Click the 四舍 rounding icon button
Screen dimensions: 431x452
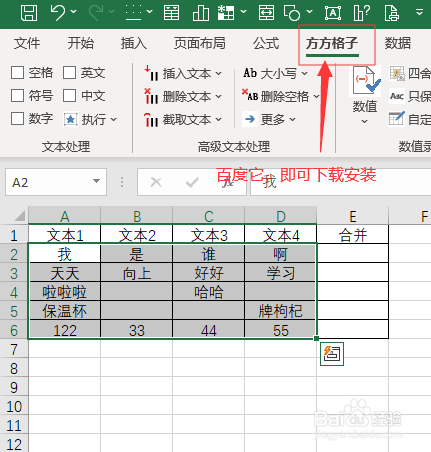pos(410,73)
